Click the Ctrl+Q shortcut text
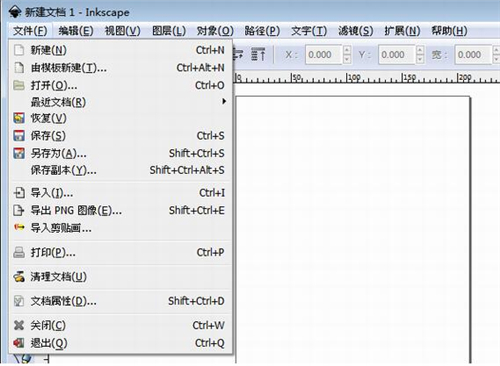The height and width of the screenshot is (366, 500). click(210, 343)
